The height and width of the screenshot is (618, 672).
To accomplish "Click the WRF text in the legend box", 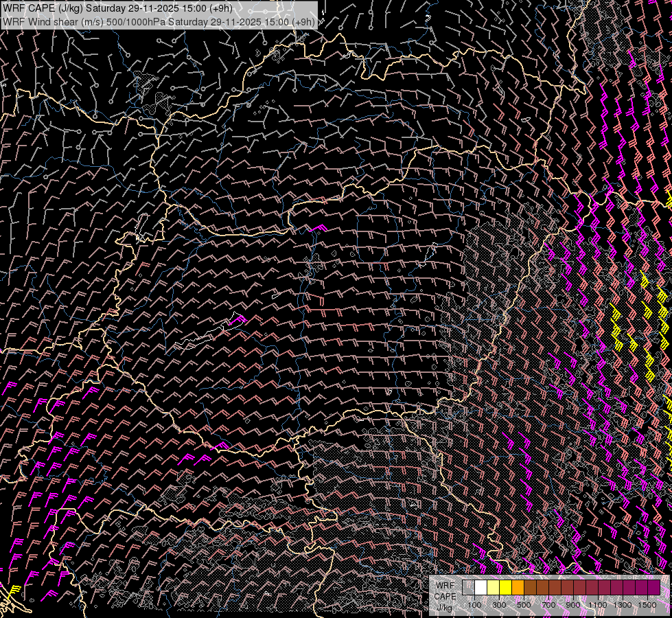I will coord(445,584).
